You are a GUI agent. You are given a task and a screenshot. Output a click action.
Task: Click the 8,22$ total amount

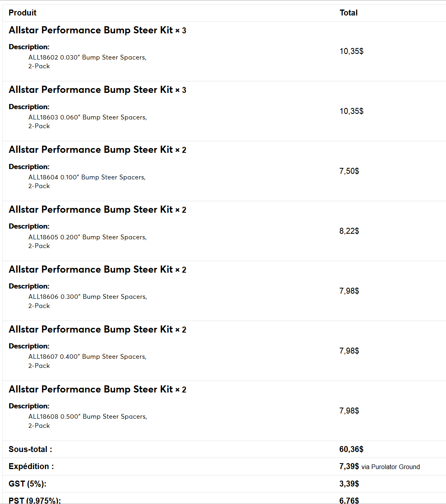(349, 231)
